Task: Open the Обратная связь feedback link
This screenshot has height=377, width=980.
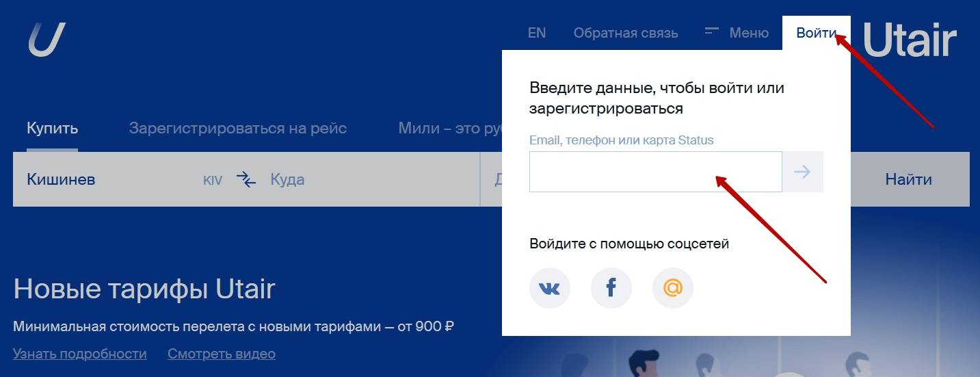Action: [625, 33]
